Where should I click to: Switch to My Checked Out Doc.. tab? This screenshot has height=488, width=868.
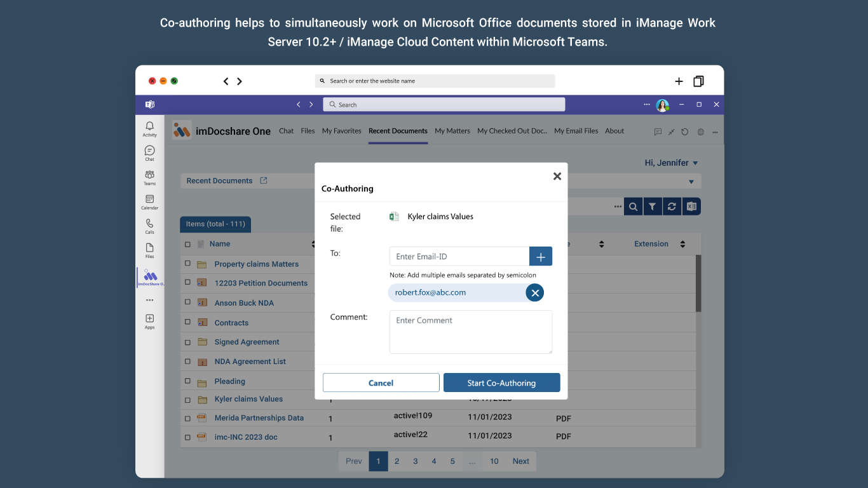[512, 131]
